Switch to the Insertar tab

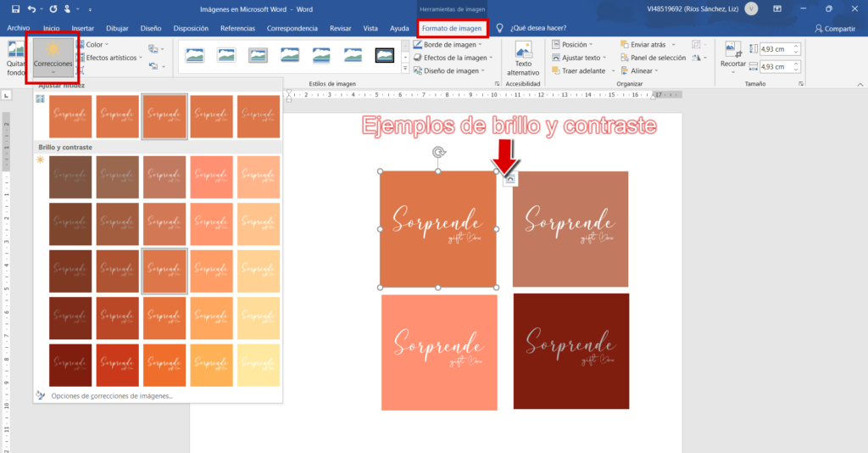tap(82, 28)
